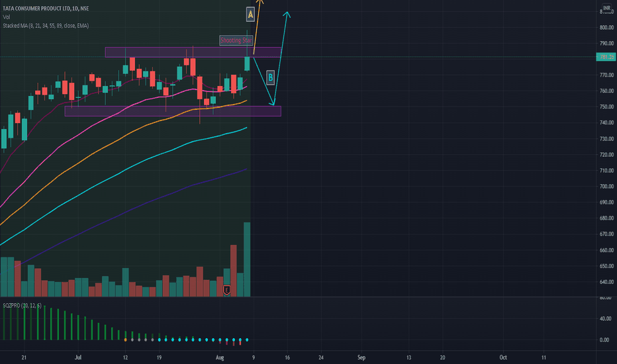Click the 700.00 price axis label

(x=606, y=187)
